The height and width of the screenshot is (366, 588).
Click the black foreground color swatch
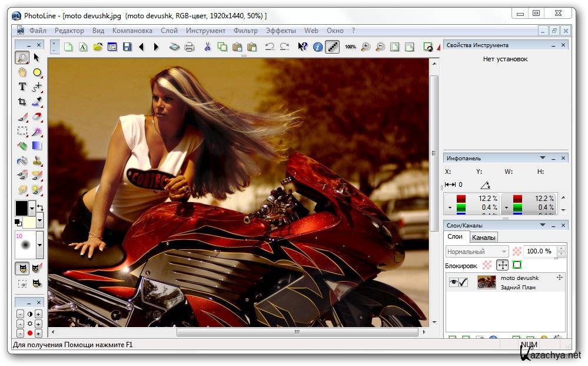[22, 207]
